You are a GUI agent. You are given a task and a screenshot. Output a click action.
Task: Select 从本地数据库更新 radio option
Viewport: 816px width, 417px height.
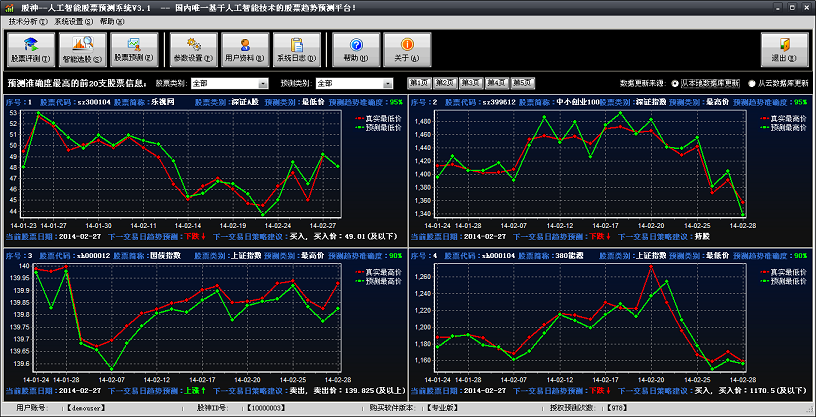pos(675,84)
